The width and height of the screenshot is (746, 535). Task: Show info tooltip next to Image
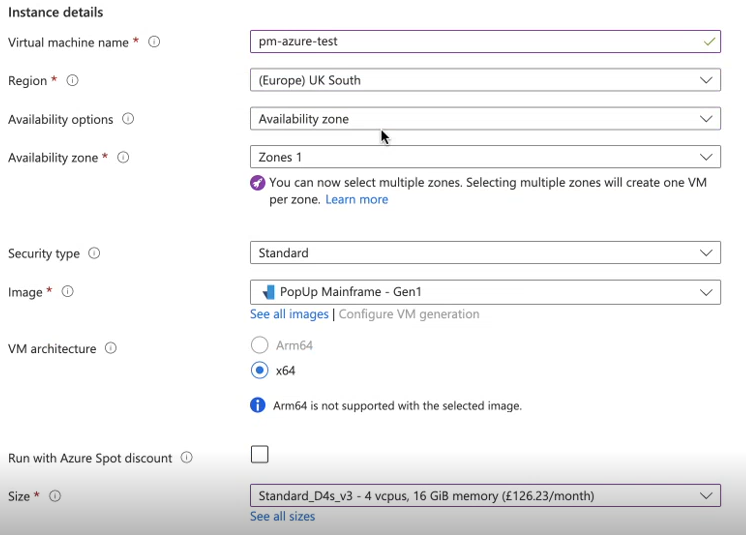point(68,291)
